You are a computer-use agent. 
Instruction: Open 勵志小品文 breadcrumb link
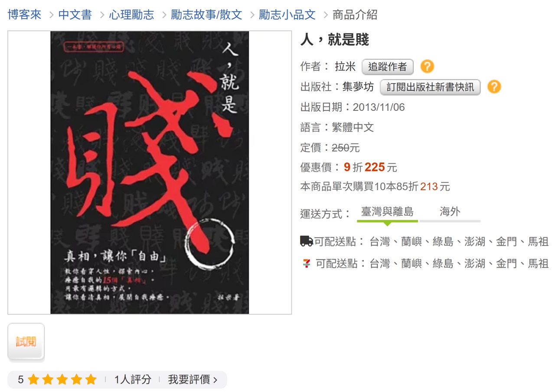point(287,15)
